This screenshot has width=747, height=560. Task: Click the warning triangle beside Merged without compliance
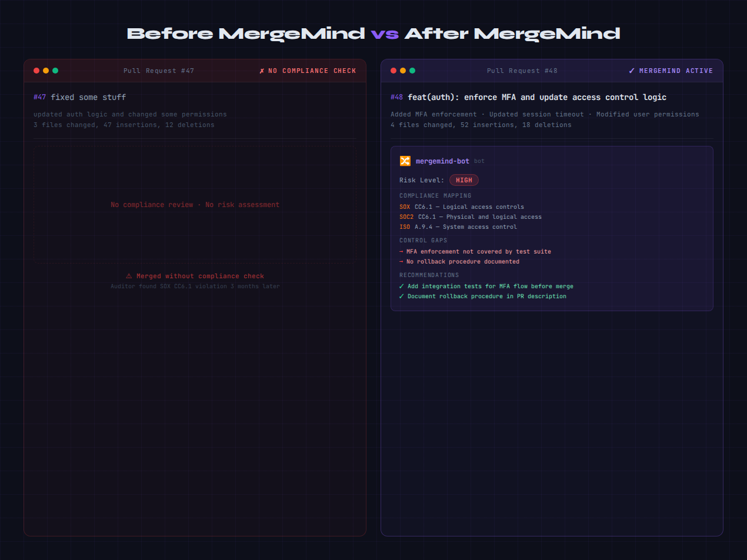click(129, 276)
